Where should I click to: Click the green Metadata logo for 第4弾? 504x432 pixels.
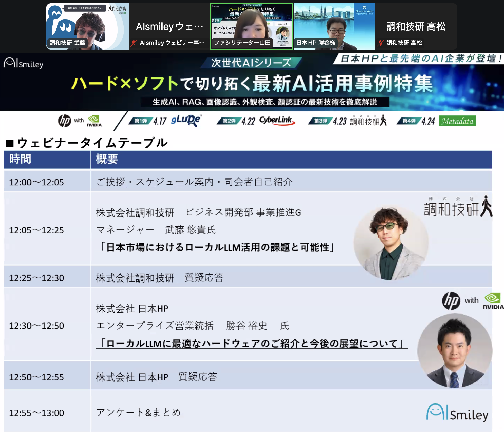tap(457, 121)
